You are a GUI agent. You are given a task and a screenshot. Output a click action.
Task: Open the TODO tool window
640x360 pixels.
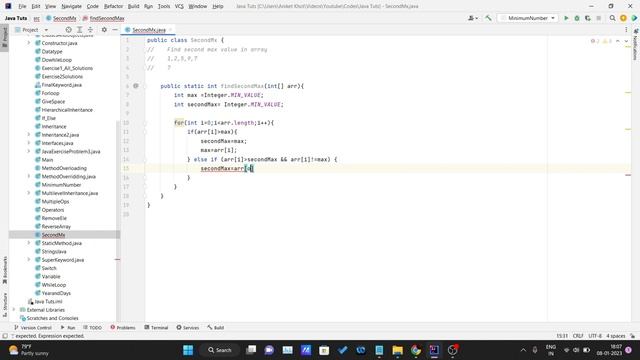pyautogui.click(x=92, y=327)
